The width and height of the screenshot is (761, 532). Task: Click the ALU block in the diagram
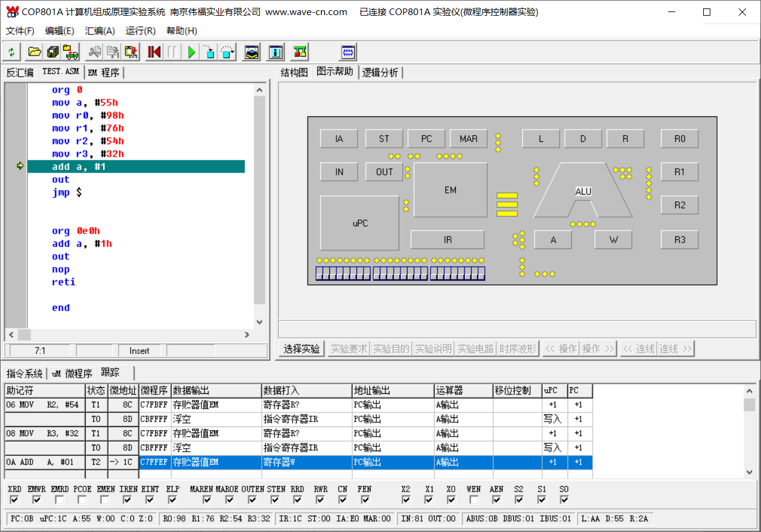(x=583, y=191)
